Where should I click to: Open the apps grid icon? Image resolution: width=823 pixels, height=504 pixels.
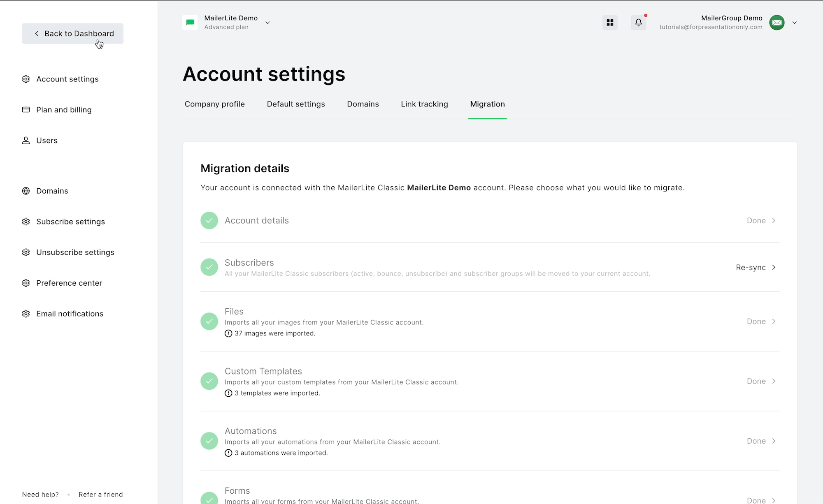[x=610, y=23]
